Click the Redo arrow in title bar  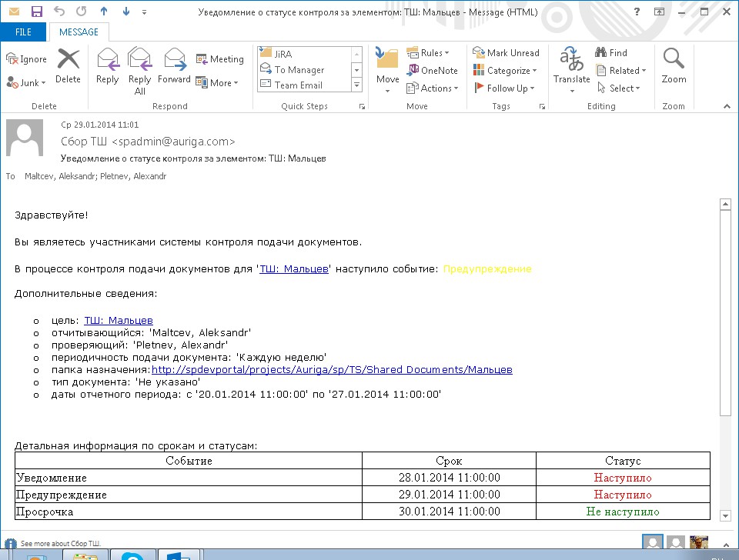(81, 12)
